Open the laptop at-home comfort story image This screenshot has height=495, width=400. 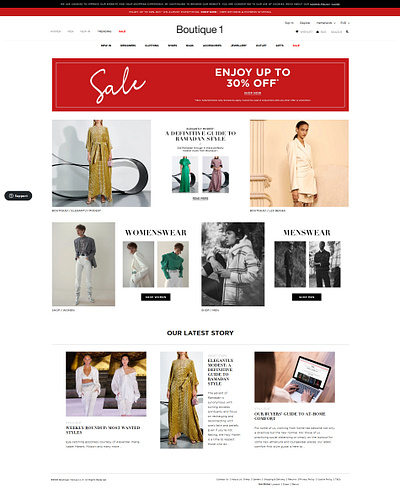coord(295,377)
